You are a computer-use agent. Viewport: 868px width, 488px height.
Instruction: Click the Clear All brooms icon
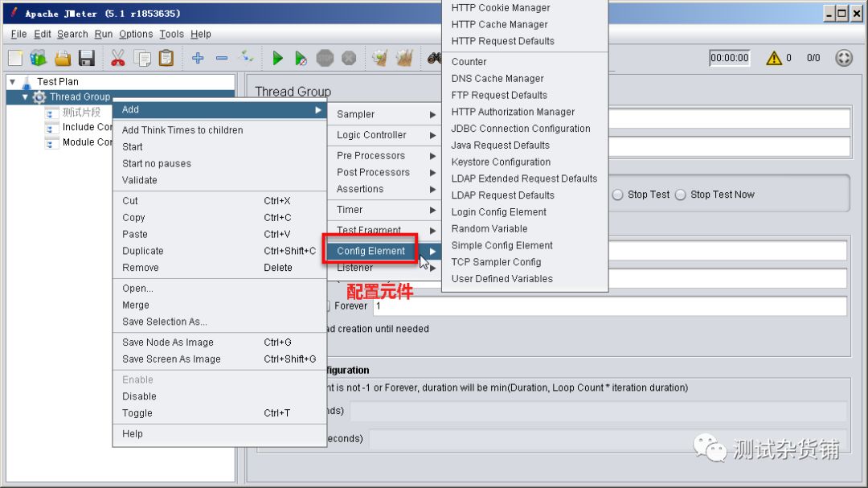tap(404, 58)
